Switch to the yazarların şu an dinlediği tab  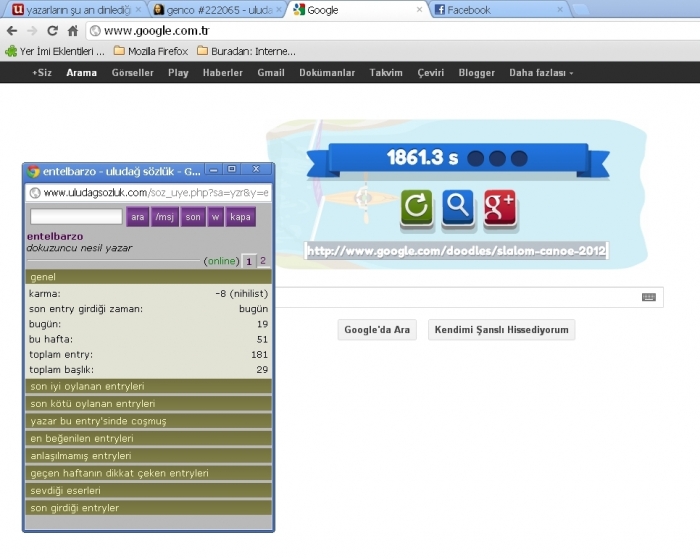coord(74,9)
